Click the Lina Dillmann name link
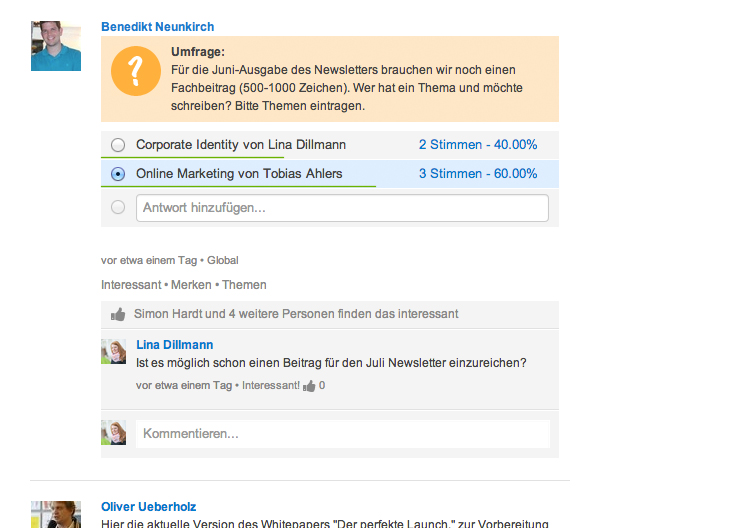 pyautogui.click(x=175, y=345)
